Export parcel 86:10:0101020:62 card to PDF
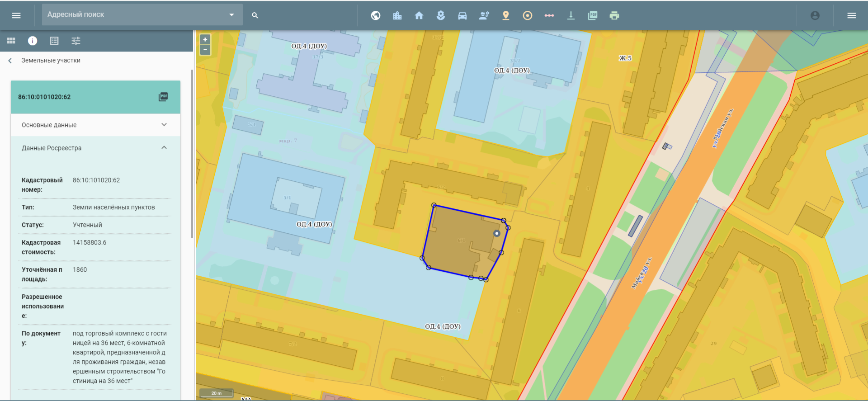The height and width of the screenshot is (401, 868). pyautogui.click(x=163, y=97)
